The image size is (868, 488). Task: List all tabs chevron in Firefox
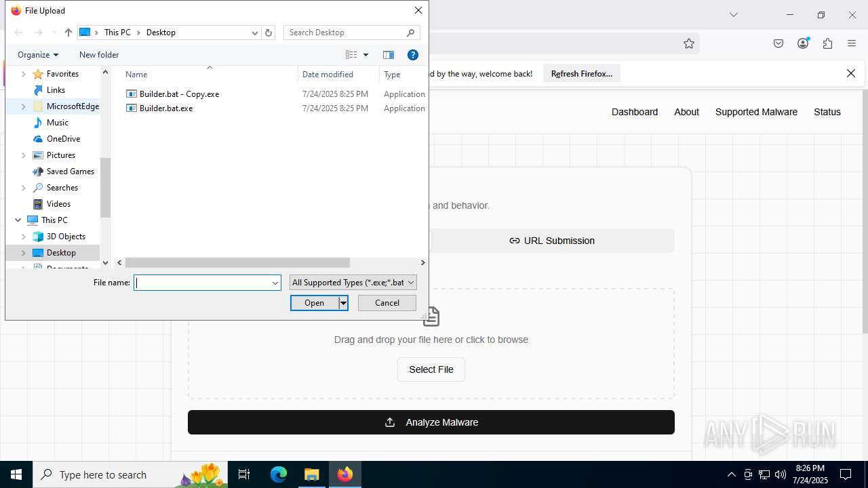click(733, 15)
